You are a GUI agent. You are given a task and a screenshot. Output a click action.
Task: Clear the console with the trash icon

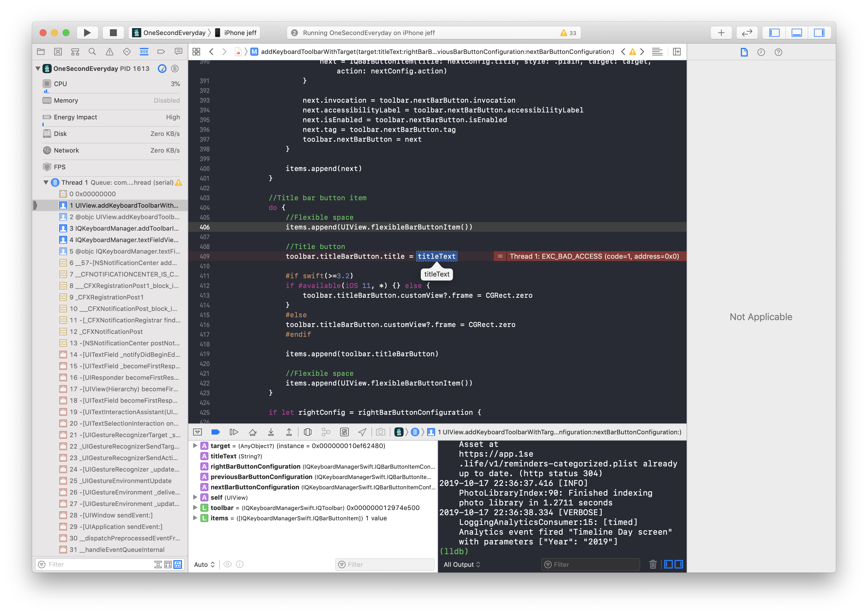click(x=653, y=564)
